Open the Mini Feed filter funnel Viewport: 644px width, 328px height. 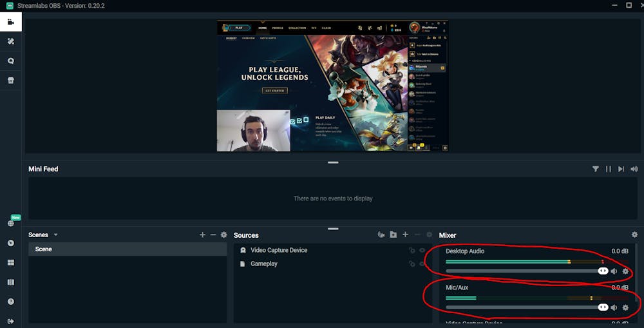(595, 169)
